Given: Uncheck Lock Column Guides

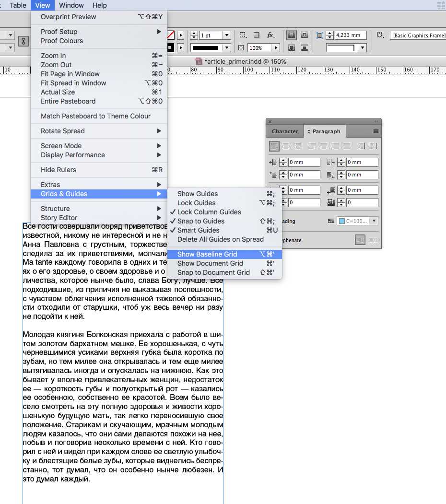Looking at the screenshot, I should click(x=209, y=212).
